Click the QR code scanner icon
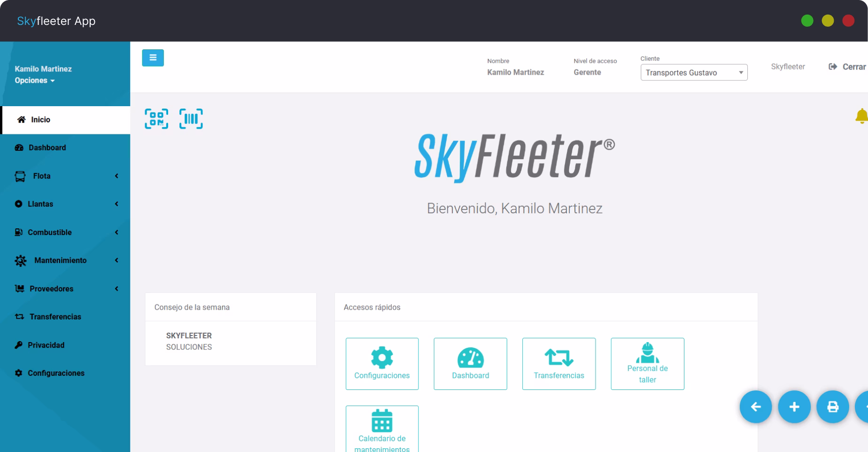This screenshot has width=868, height=452. click(156, 119)
